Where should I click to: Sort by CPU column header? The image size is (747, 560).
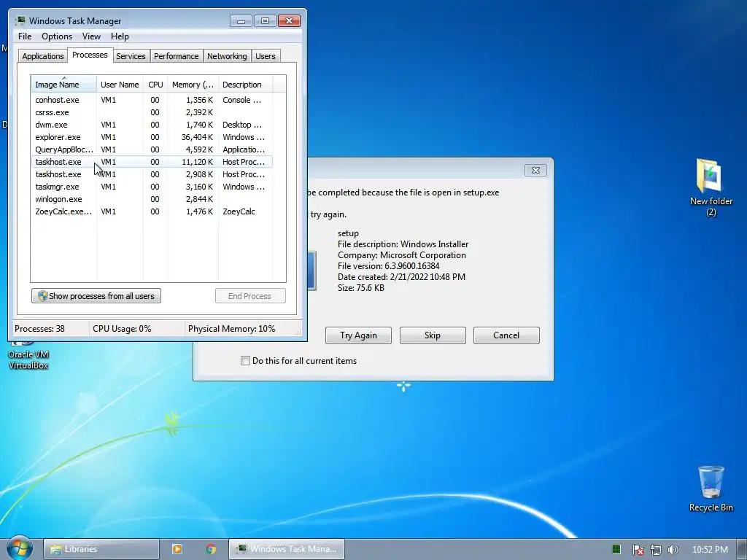[155, 85]
